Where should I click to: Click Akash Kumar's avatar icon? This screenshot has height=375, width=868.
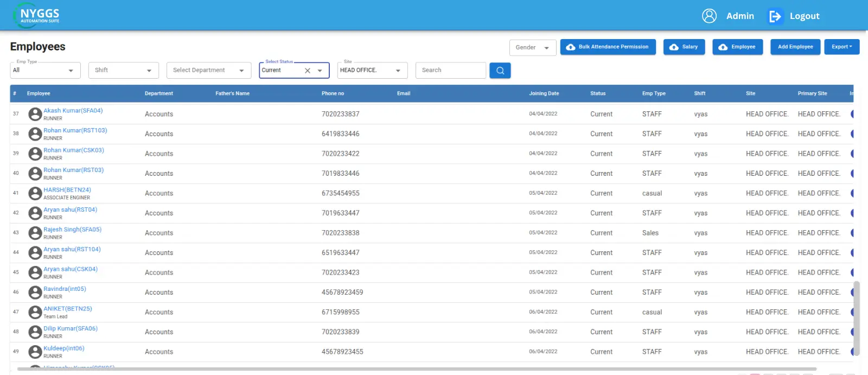coord(35,114)
